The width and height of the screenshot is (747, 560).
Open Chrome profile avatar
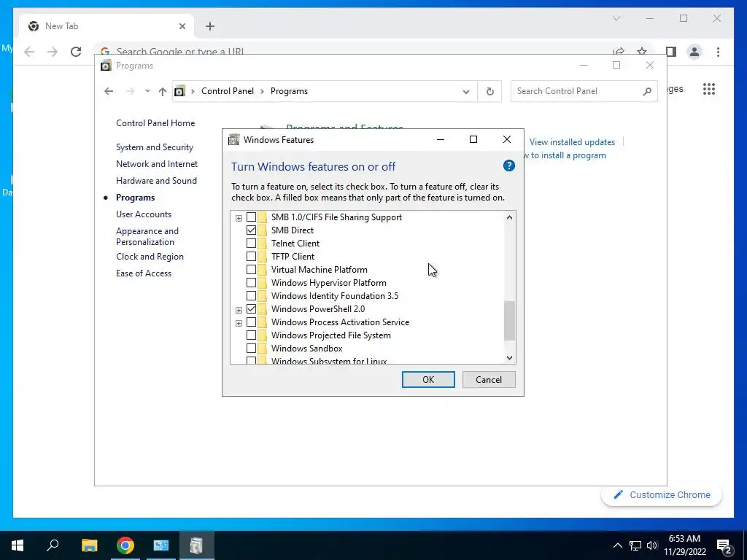click(694, 52)
